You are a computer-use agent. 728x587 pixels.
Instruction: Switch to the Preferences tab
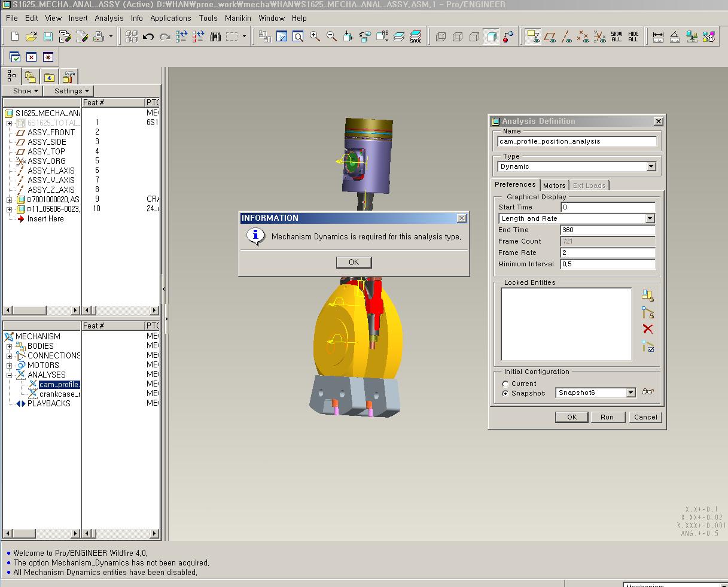pos(515,184)
